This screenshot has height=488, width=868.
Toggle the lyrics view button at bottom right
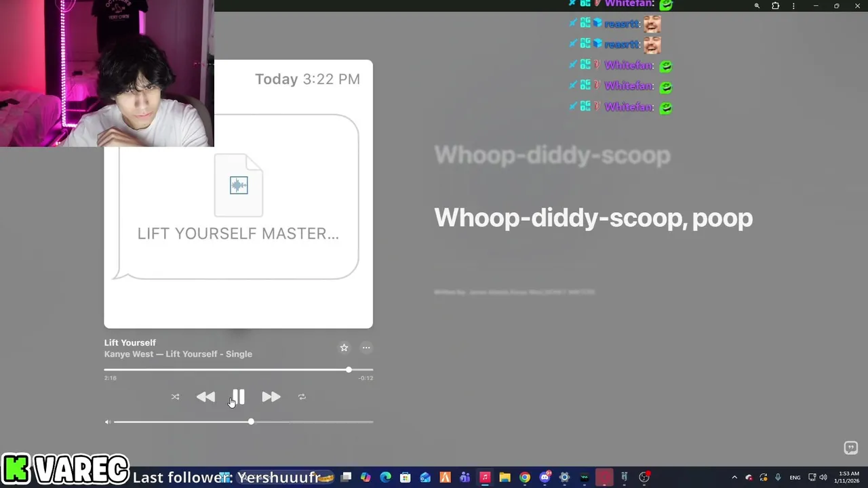(850, 448)
